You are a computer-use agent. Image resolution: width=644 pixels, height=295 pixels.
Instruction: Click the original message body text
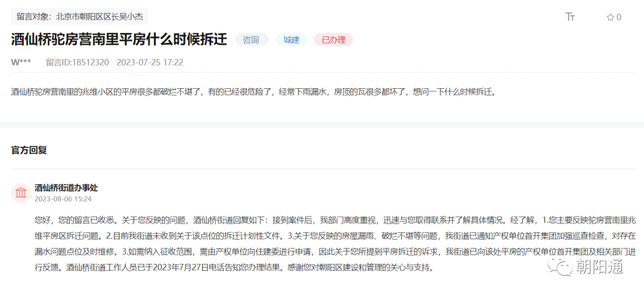tap(253, 92)
